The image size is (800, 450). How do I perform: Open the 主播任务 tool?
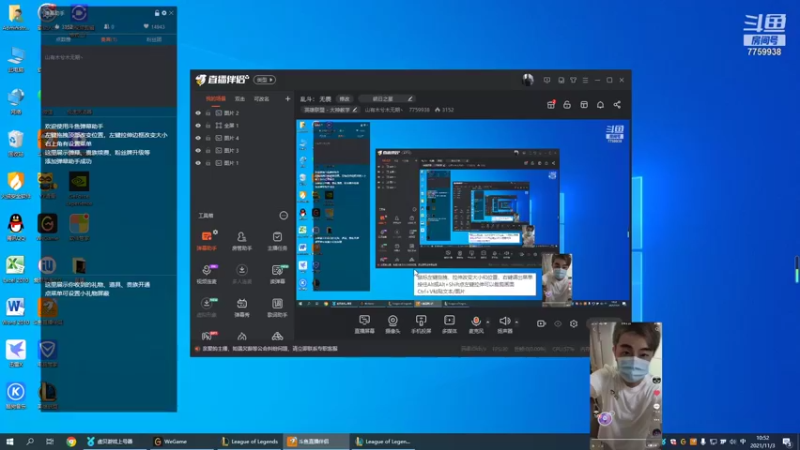coord(277,240)
